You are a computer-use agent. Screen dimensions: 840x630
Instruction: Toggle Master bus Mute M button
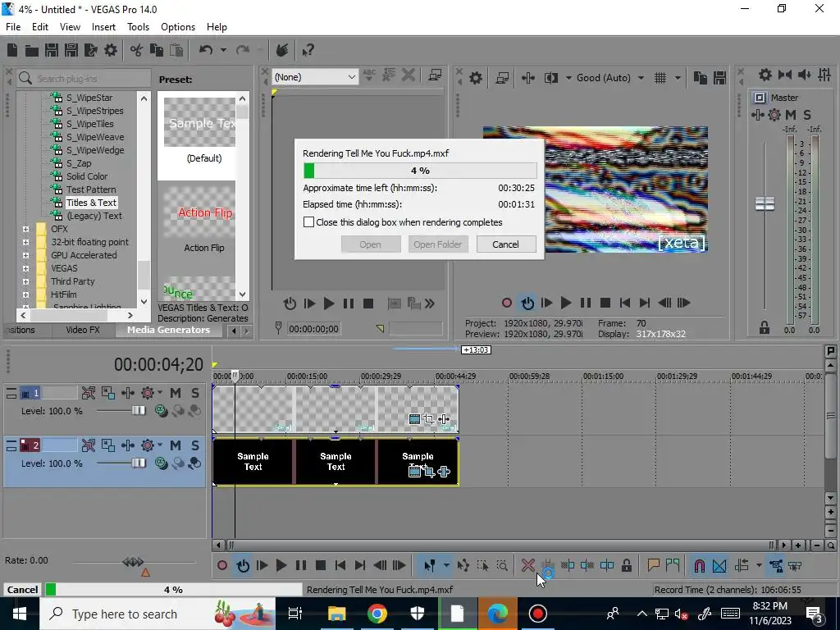790,115
